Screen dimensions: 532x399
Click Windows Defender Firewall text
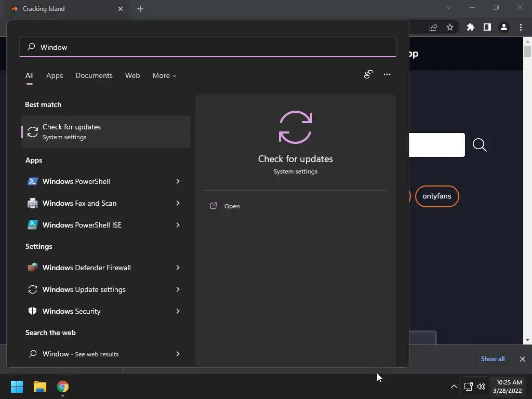coord(87,268)
